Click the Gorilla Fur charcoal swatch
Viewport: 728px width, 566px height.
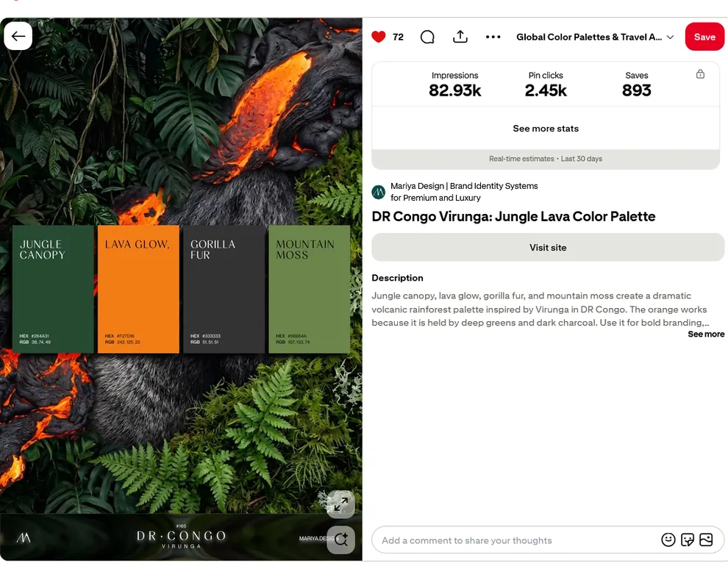pyautogui.click(x=224, y=289)
